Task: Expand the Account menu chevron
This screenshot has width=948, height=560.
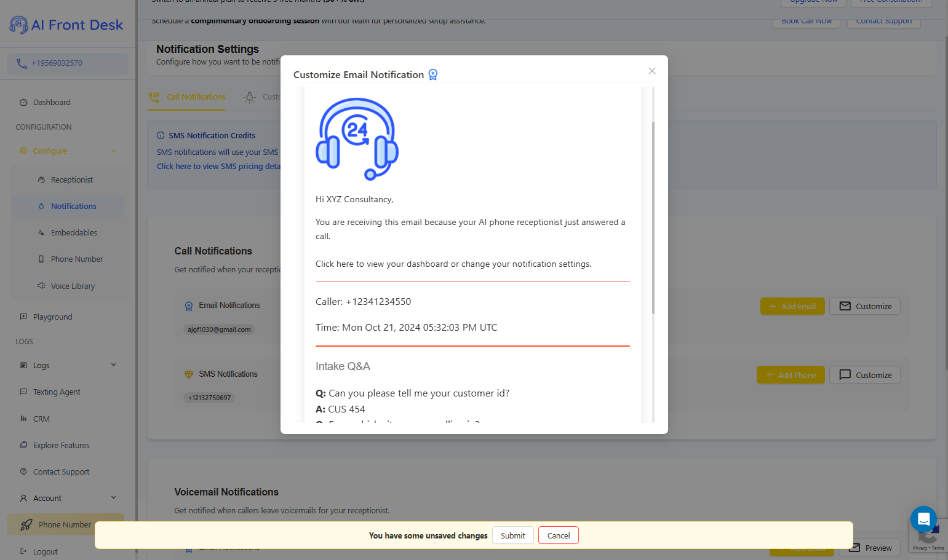Action: point(113,498)
